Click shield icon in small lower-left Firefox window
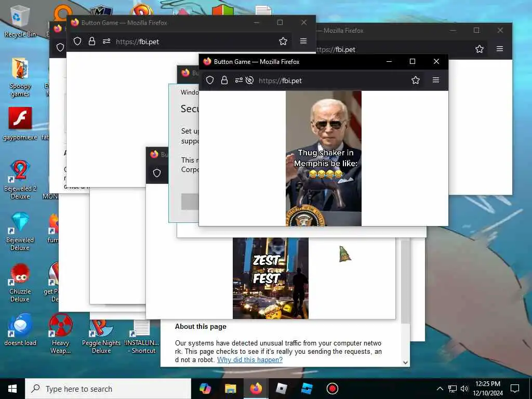 pos(157,173)
